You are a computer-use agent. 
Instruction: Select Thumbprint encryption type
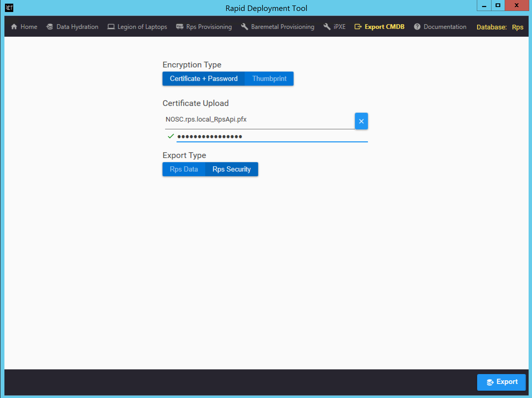(269, 79)
